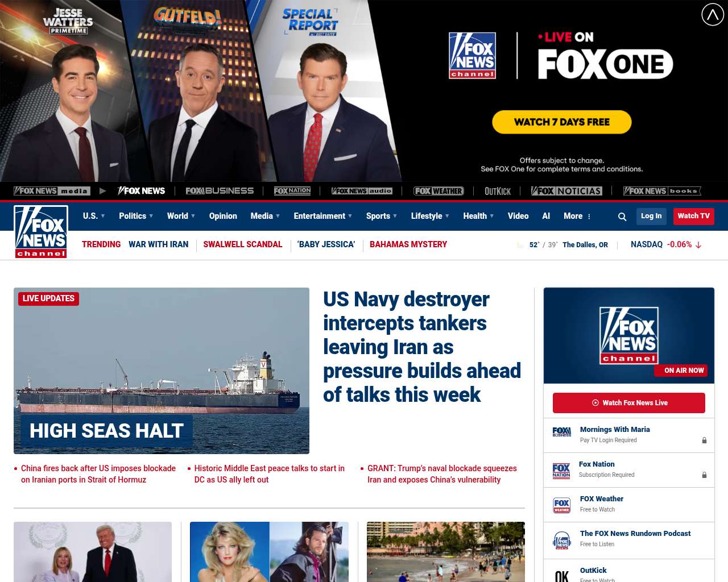
Task: Click the lock icon beside Fox Nation
Action: (704, 475)
